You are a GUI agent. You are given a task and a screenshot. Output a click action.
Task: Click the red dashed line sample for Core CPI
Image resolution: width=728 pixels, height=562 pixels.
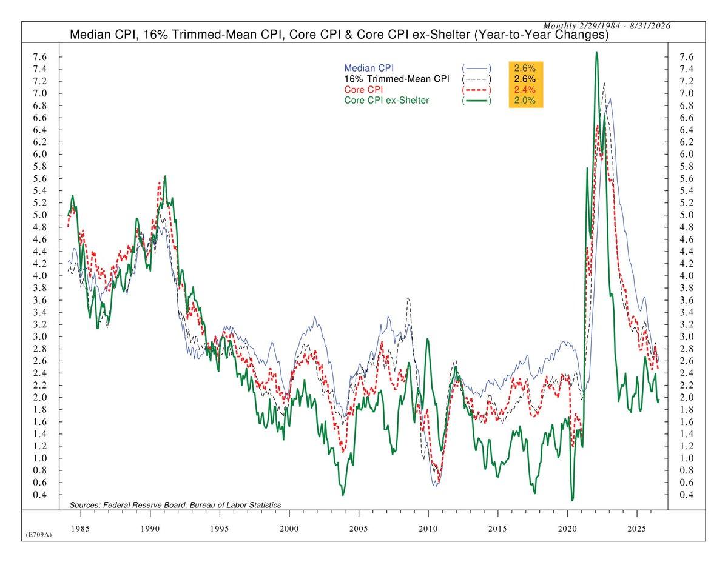(x=477, y=90)
